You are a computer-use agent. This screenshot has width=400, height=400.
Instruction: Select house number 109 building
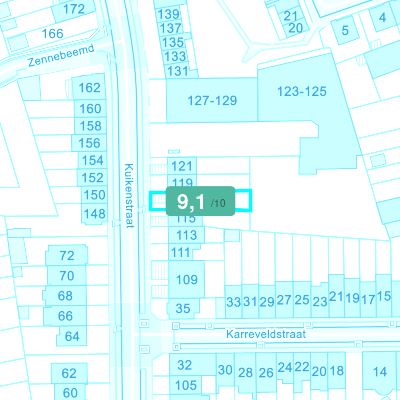coord(186,279)
